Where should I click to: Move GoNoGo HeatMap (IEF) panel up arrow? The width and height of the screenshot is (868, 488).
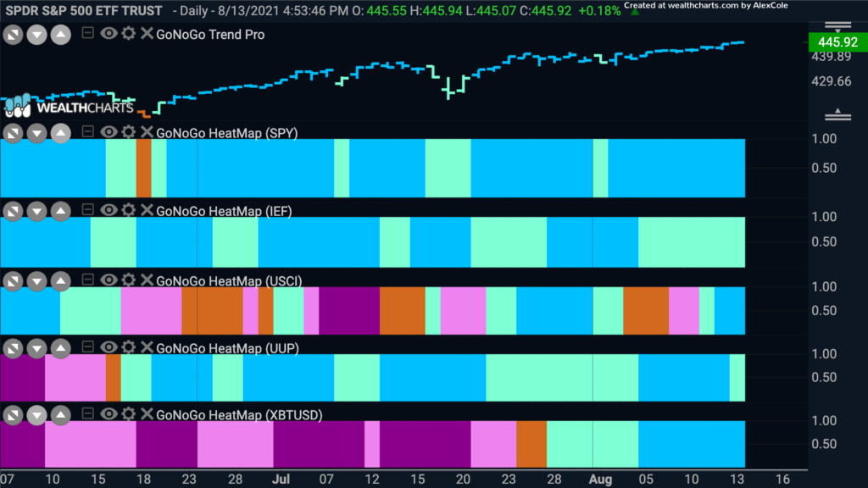point(60,211)
